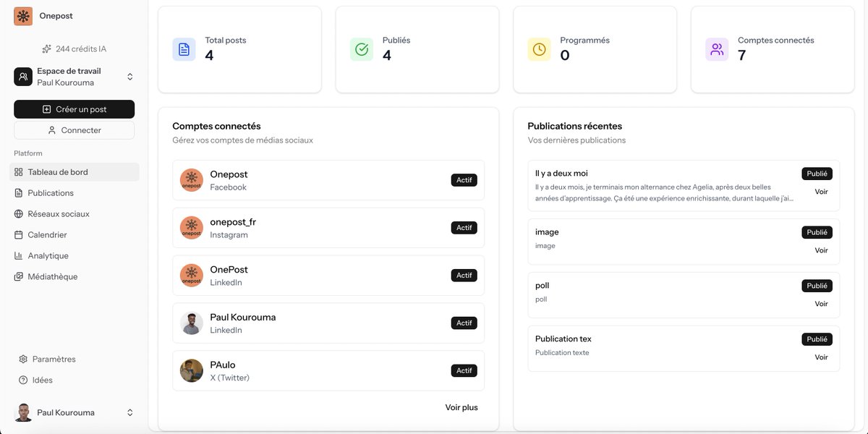Click the 'onepost_fr' account name
868x434 pixels.
tap(233, 222)
